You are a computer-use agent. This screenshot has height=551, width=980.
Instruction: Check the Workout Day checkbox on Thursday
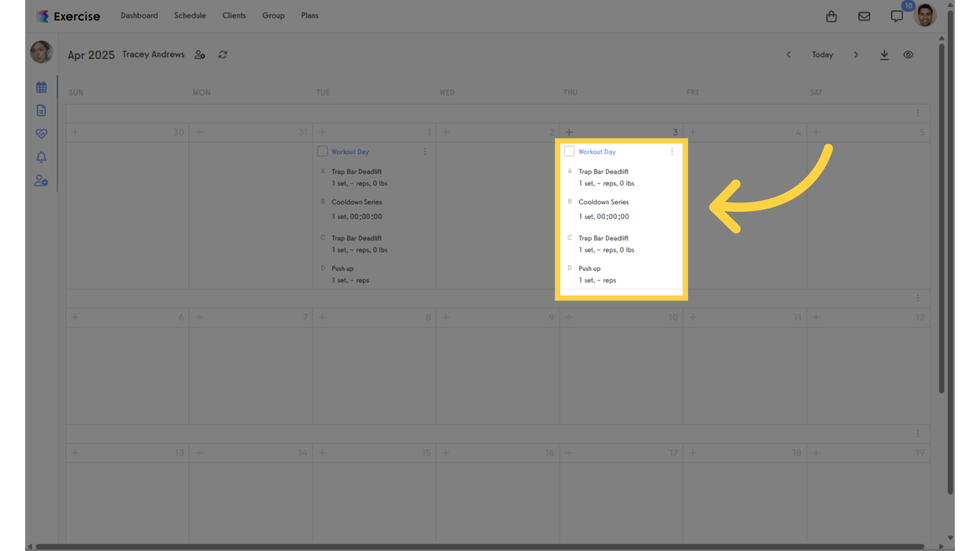point(570,151)
